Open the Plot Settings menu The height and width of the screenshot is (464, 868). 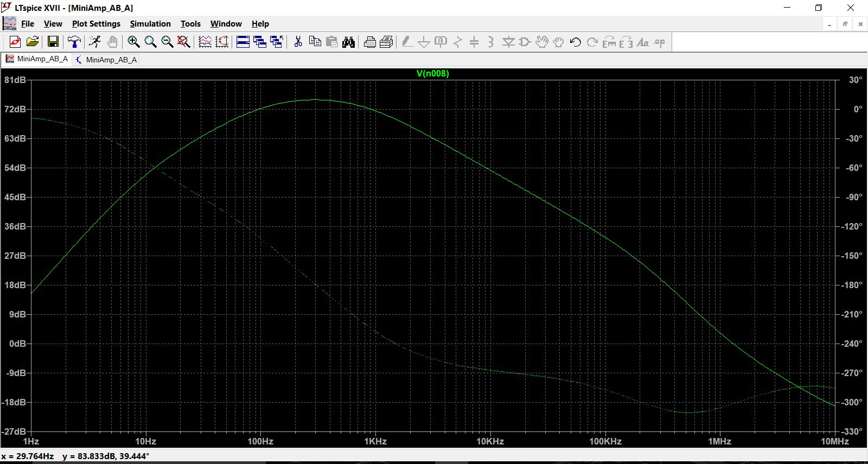[x=96, y=24]
